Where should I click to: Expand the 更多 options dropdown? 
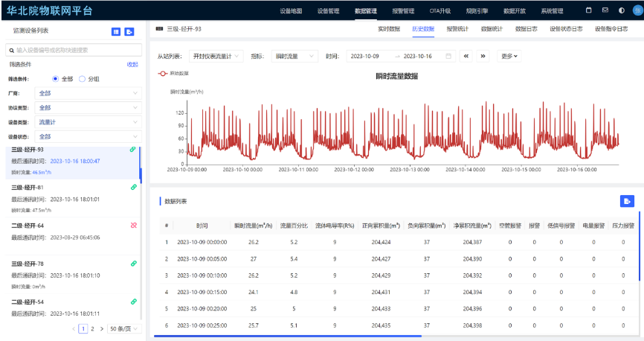click(509, 56)
